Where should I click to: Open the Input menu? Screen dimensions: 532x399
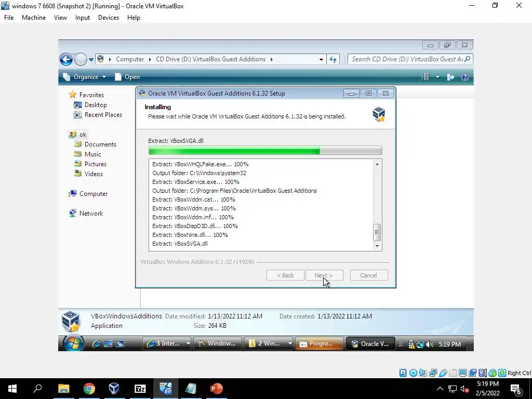(83, 18)
